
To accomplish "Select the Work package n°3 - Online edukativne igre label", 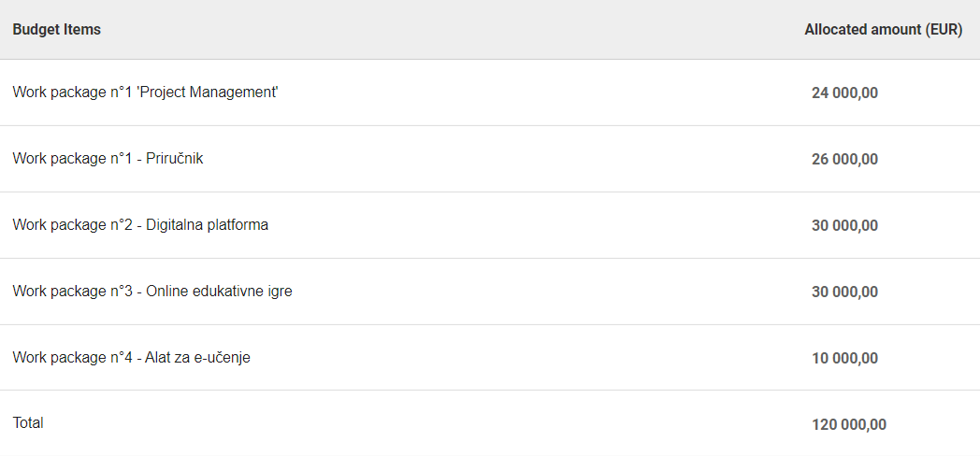I will tap(152, 292).
